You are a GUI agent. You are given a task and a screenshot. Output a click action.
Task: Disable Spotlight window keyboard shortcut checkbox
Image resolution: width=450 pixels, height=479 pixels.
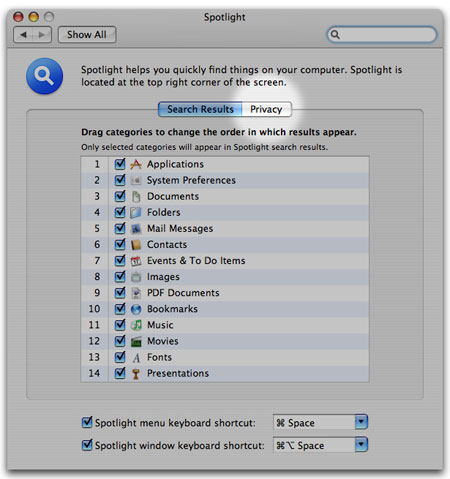coord(87,445)
